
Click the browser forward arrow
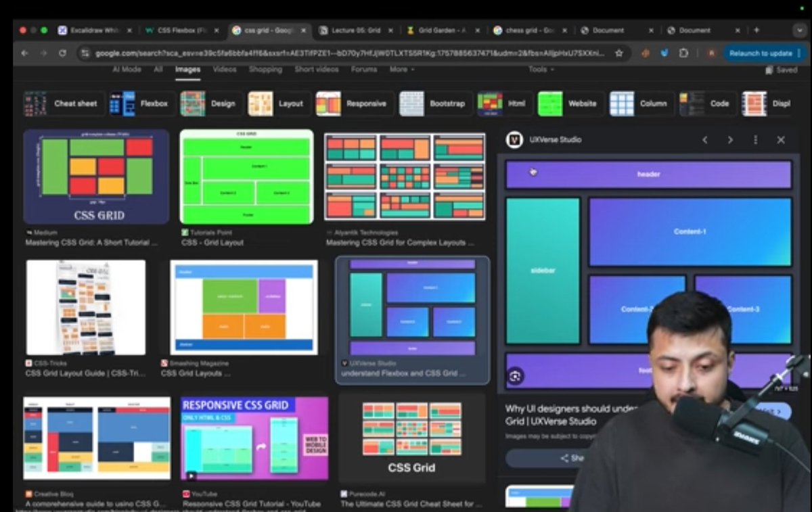[44, 53]
